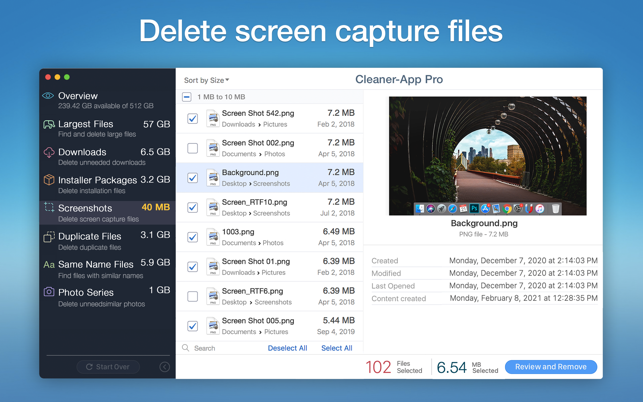Click PNG file icon of Screen Shot 005.png
The image size is (643, 402).
pyautogui.click(x=212, y=326)
